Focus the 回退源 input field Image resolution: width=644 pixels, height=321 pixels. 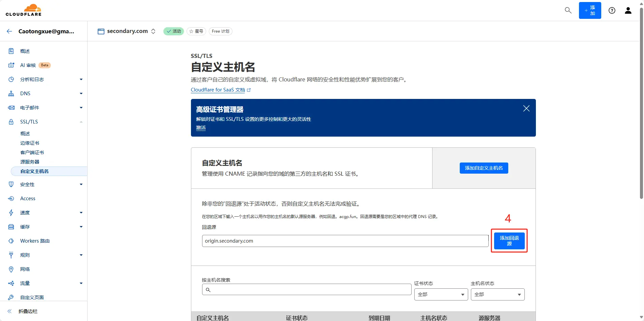click(345, 241)
